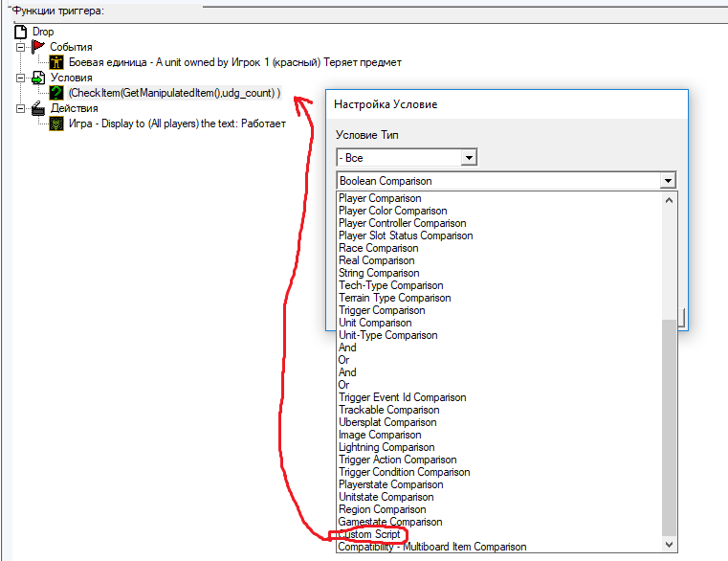Choose Image Comparison
This screenshot has width=728, height=561.
coord(380,435)
